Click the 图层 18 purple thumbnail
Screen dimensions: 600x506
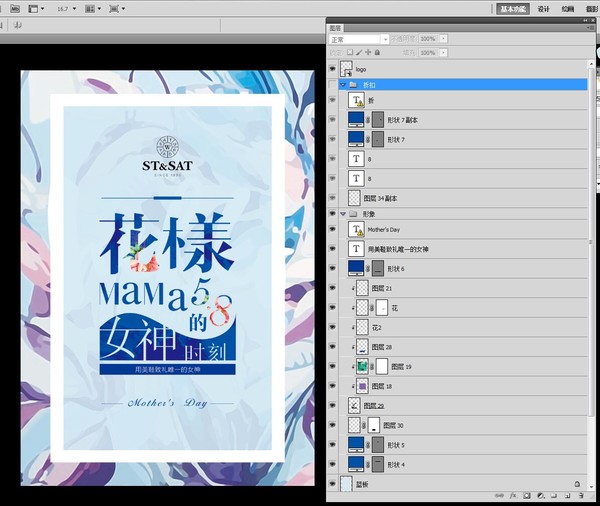click(362, 386)
